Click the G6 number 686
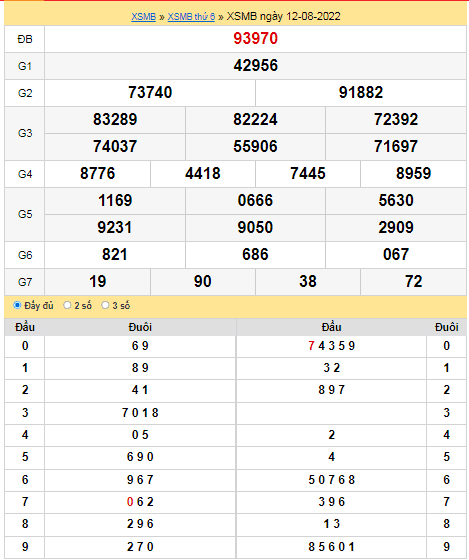 [x=255, y=255]
